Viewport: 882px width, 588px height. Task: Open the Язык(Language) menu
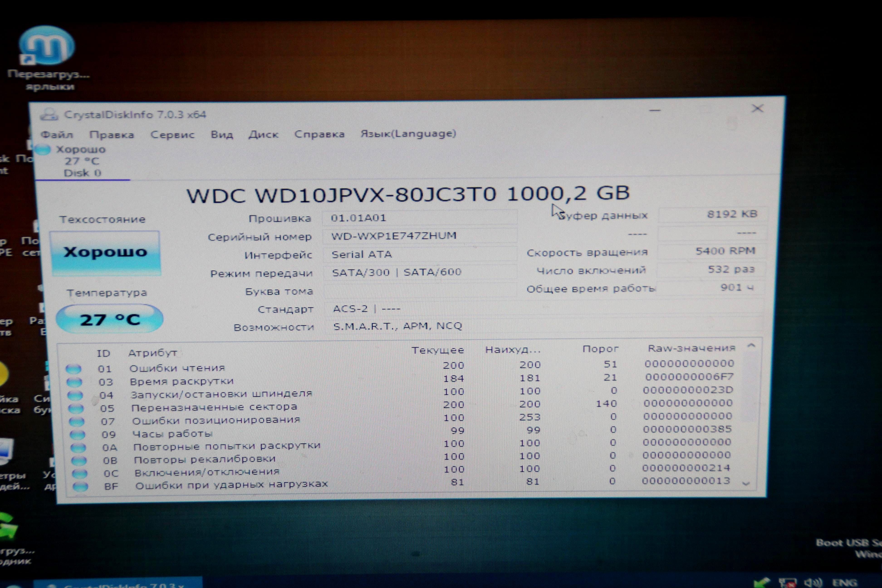click(x=408, y=133)
